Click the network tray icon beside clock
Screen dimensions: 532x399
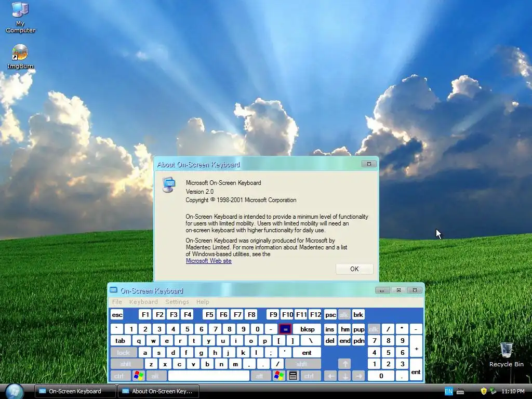493,391
